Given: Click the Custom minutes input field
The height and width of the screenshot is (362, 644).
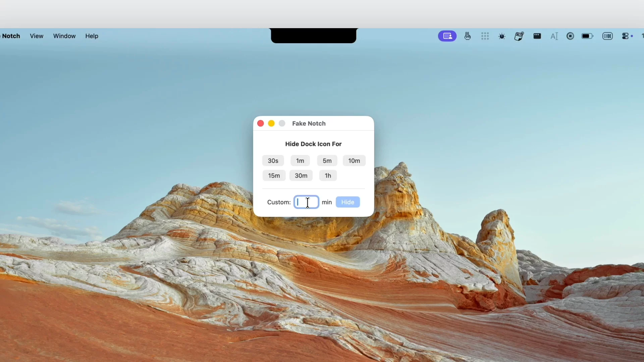Looking at the screenshot, I should (307, 202).
